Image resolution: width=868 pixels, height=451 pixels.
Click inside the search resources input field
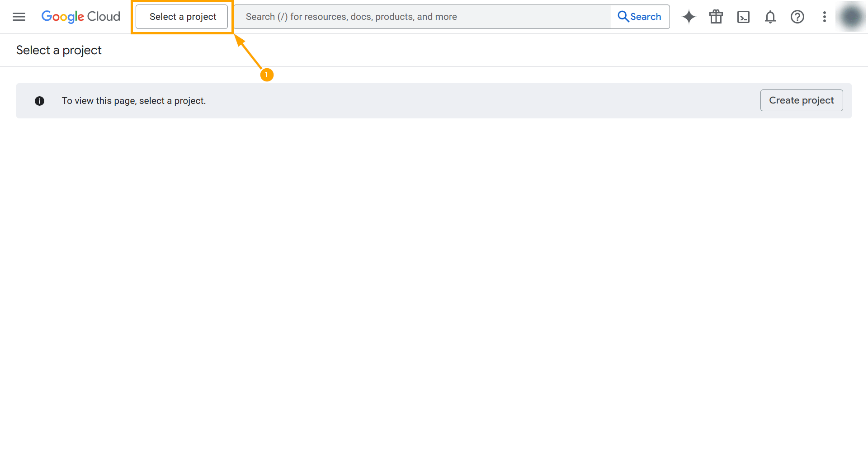point(420,16)
